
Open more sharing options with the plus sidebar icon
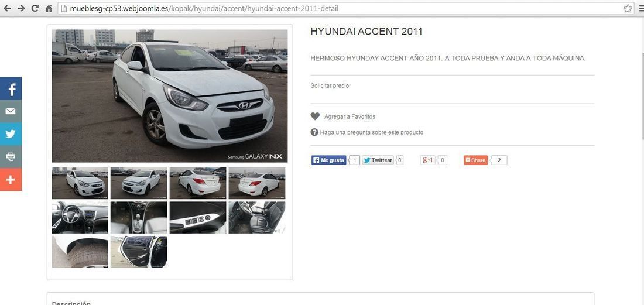pyautogui.click(x=11, y=180)
